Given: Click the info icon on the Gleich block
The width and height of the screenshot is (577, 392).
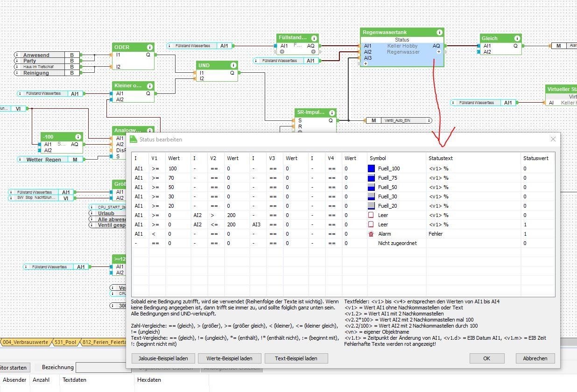Looking at the screenshot, I should pos(517,38).
